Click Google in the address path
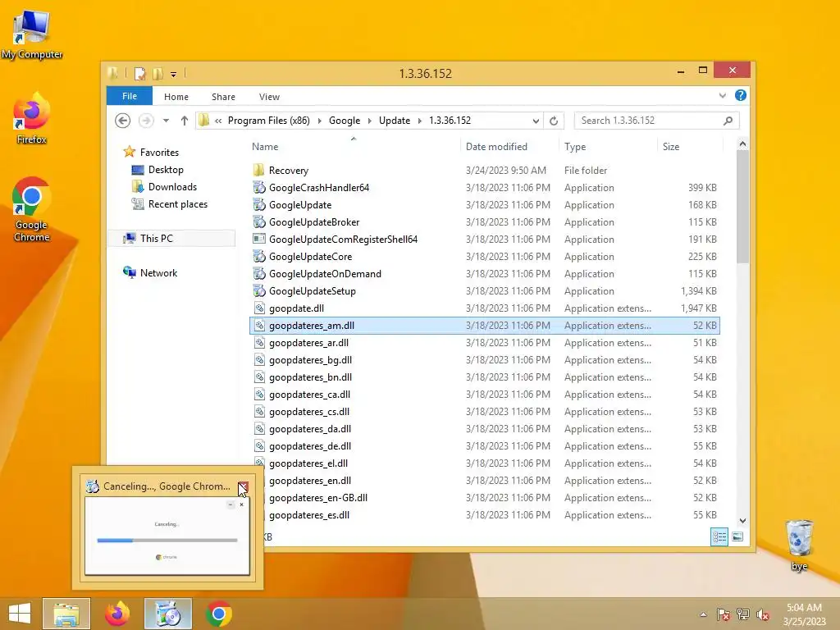 coord(345,121)
